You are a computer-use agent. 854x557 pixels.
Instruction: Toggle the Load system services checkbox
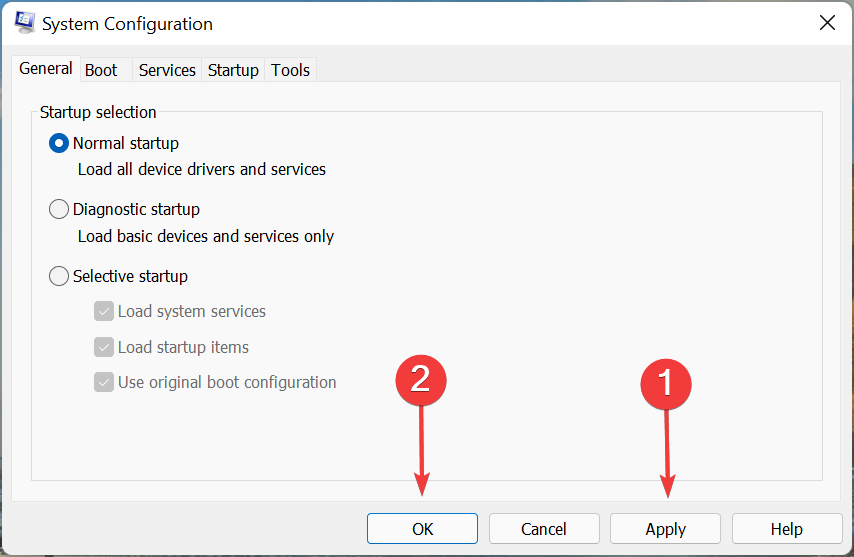click(x=104, y=311)
